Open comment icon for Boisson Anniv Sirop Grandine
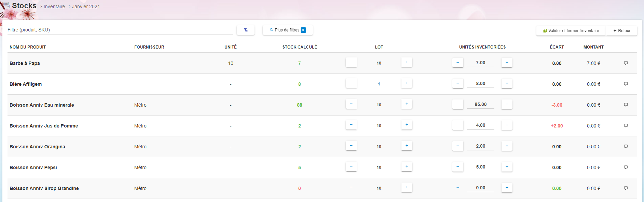Screen dimensions: 644x202 click(626, 188)
